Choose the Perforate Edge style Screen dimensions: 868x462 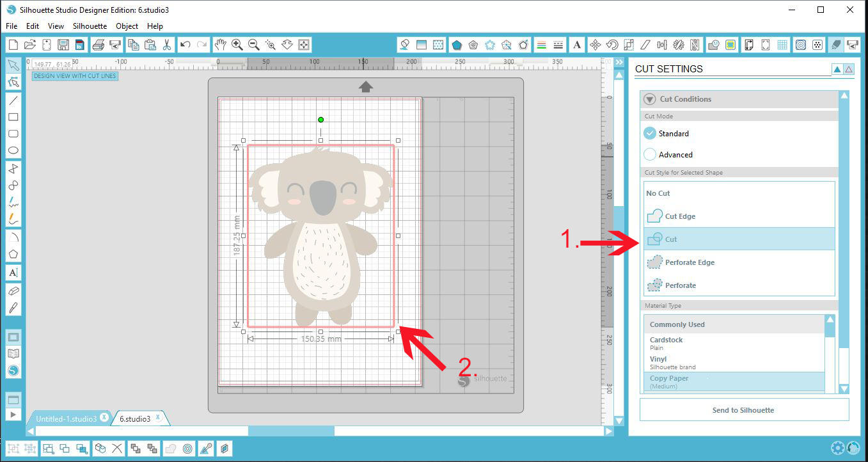point(739,262)
